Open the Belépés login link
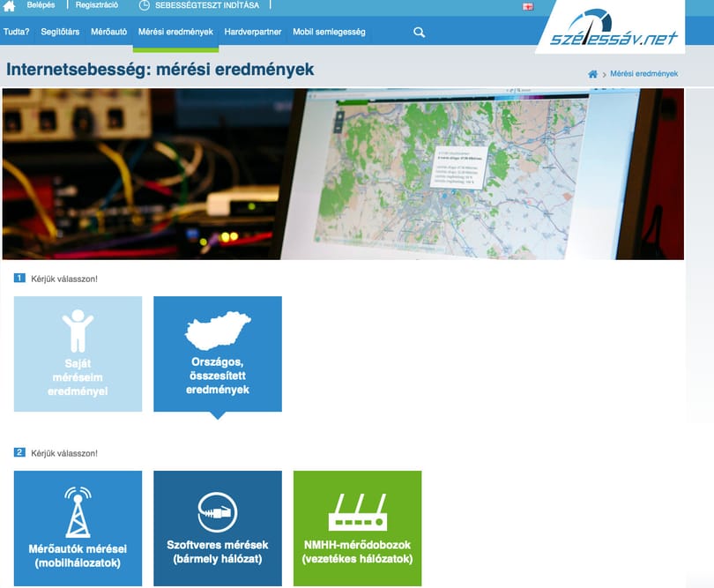The image size is (714, 588). click(x=41, y=5)
